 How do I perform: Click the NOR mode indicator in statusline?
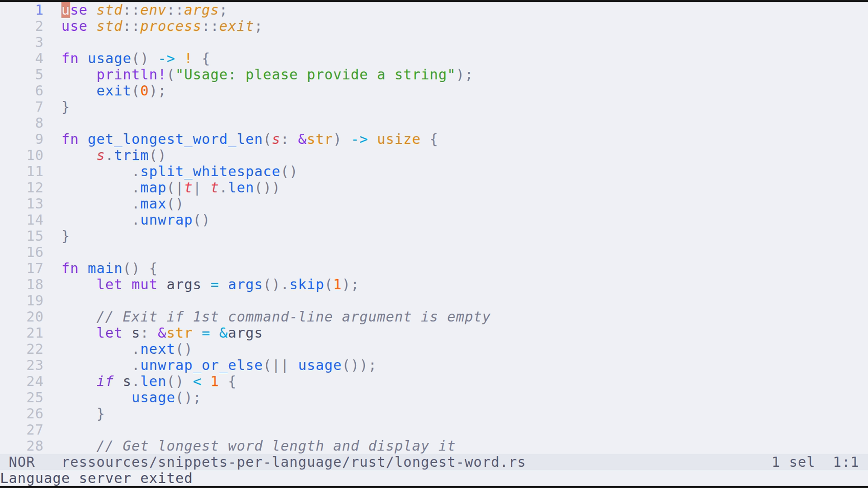[21, 462]
